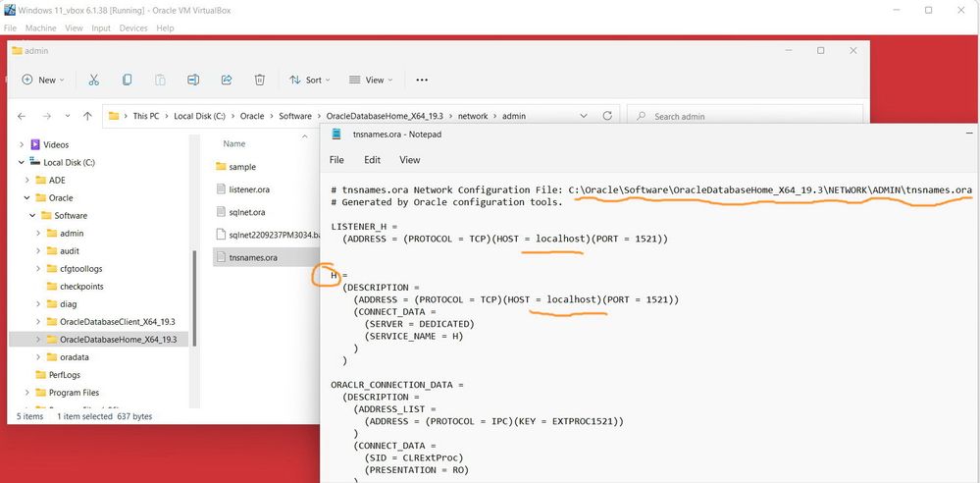The width and height of the screenshot is (980, 483).
Task: Maximize the admin Explorer window
Action: pos(821,51)
